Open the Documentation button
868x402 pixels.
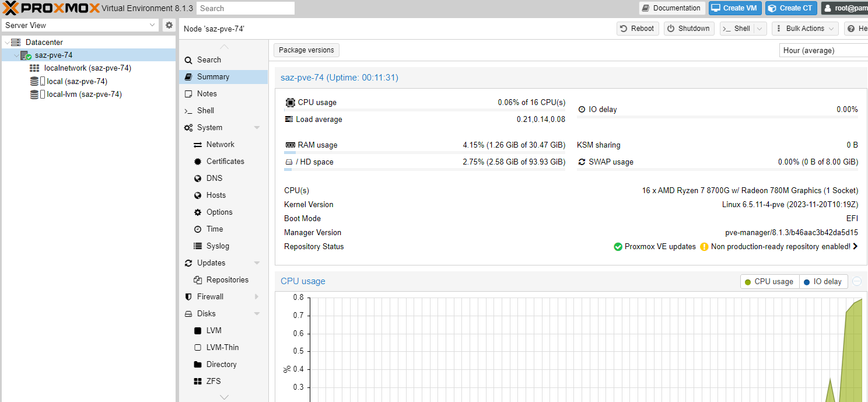click(671, 8)
